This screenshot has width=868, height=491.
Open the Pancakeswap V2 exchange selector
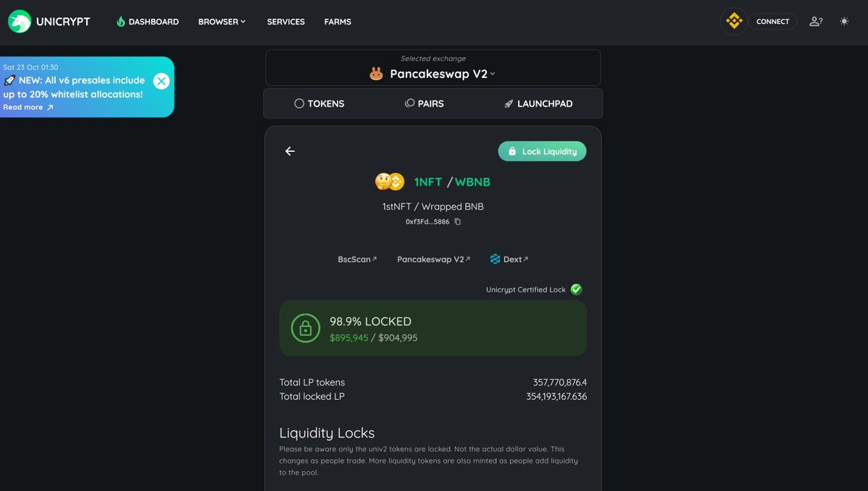pyautogui.click(x=432, y=73)
